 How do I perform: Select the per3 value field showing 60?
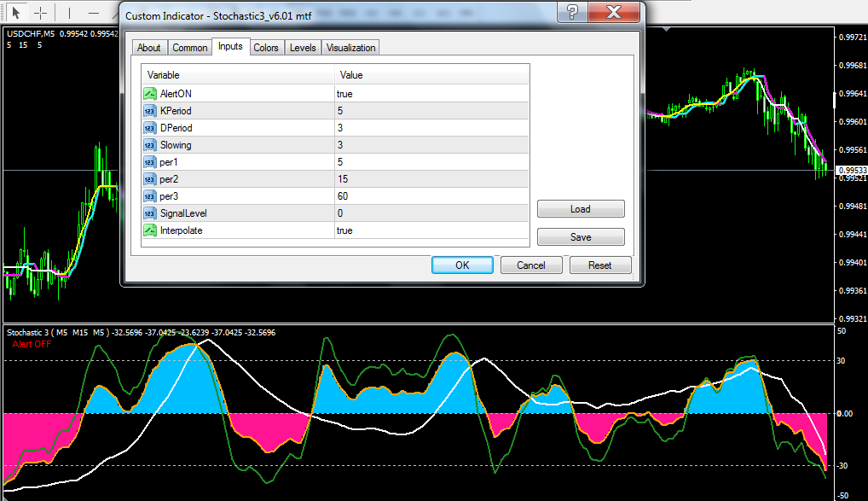tap(431, 196)
